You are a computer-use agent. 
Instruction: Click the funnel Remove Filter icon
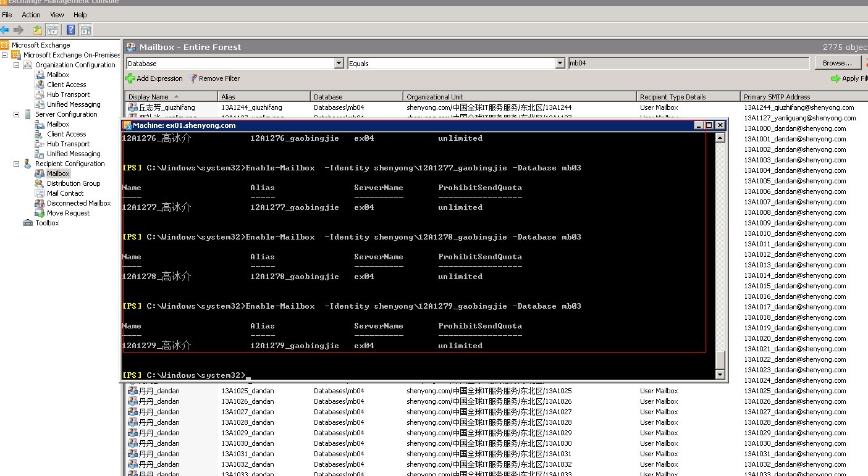point(192,78)
